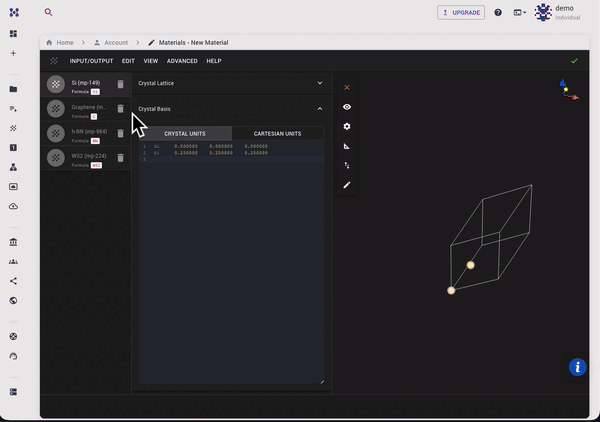Open the server storage icon at sidebar bottom
Image resolution: width=600 pixels, height=422 pixels.
(13, 392)
